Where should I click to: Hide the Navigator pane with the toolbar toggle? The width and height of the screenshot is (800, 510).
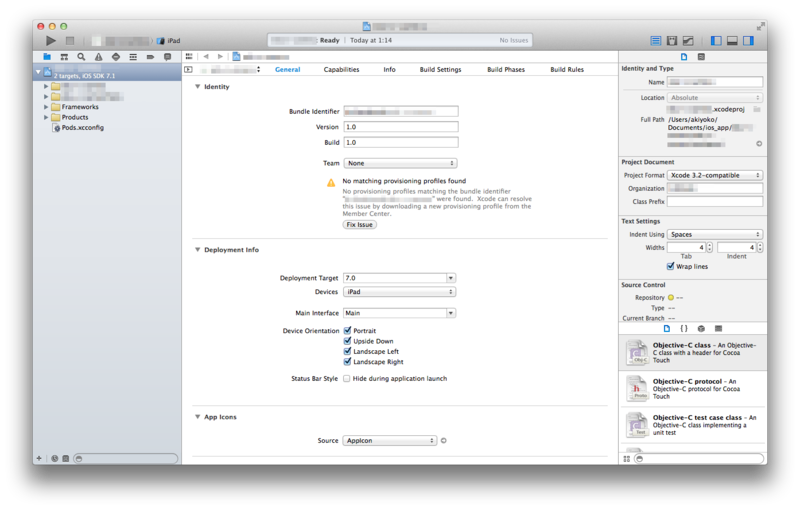(716, 40)
